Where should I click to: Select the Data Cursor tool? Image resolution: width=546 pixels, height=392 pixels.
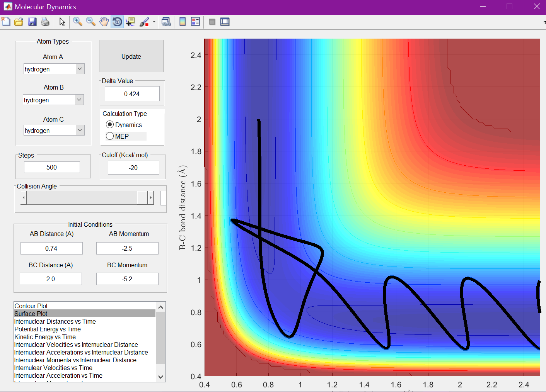click(130, 22)
